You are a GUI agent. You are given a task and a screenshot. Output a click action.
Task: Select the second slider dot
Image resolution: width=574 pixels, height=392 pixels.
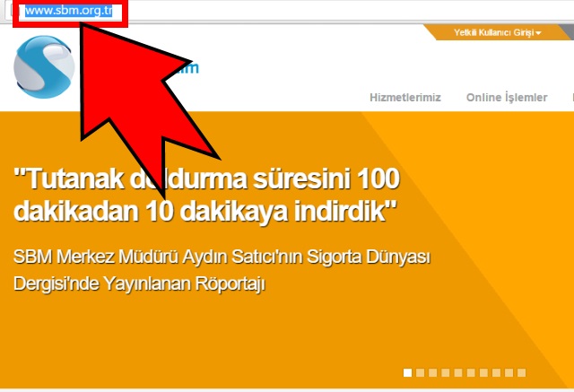(421, 372)
